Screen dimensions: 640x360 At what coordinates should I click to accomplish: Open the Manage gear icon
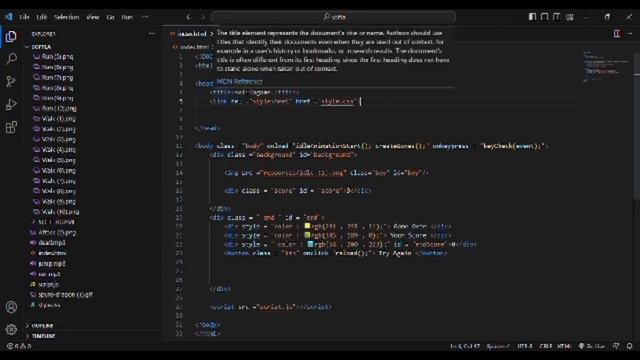click(11, 329)
